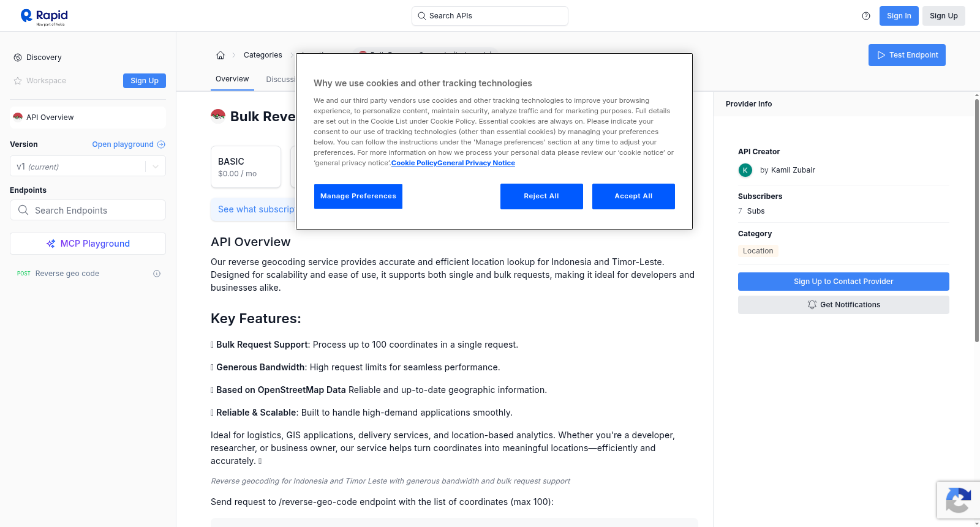Open the Cookie Policy link
Viewport: 980px width, 527px height.
(414, 163)
